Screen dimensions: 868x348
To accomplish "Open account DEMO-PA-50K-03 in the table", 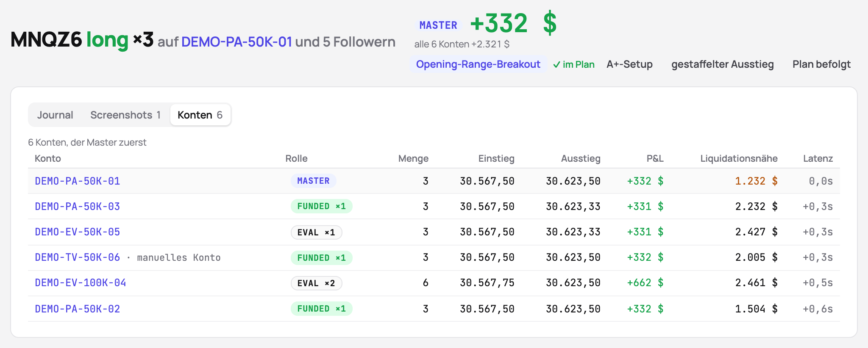I will [77, 207].
